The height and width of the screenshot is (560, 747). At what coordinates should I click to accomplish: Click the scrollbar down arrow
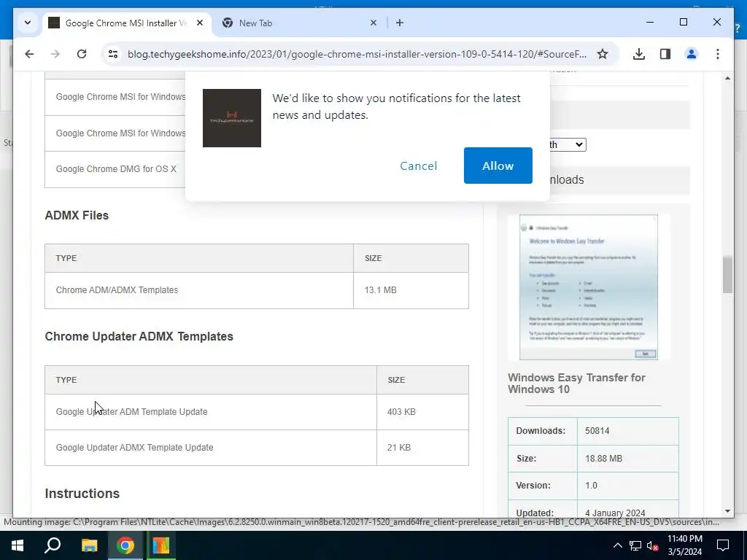[727, 511]
